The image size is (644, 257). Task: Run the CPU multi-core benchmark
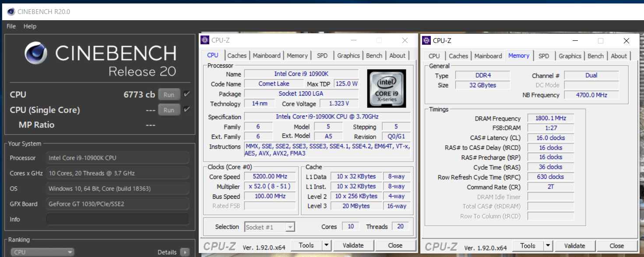[x=169, y=94]
